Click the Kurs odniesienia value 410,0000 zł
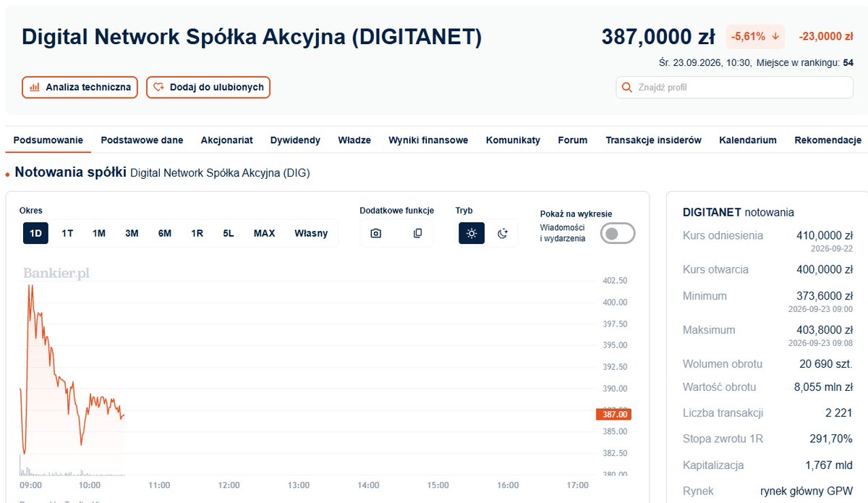The image size is (868, 503). (x=824, y=235)
